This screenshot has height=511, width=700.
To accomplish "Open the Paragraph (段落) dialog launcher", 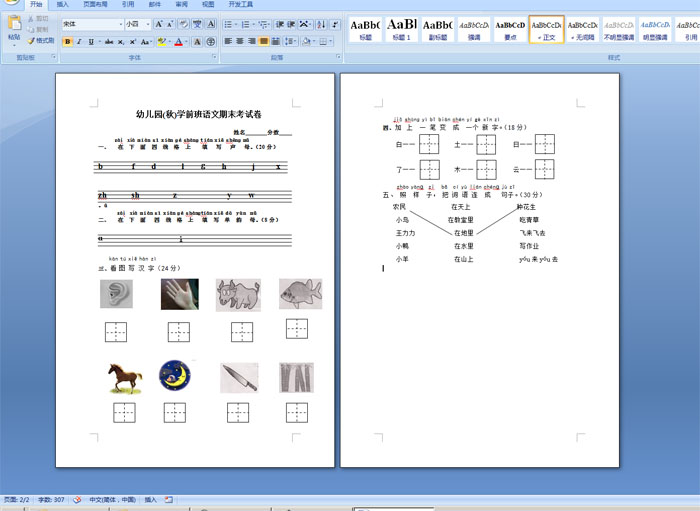I will (x=338, y=57).
